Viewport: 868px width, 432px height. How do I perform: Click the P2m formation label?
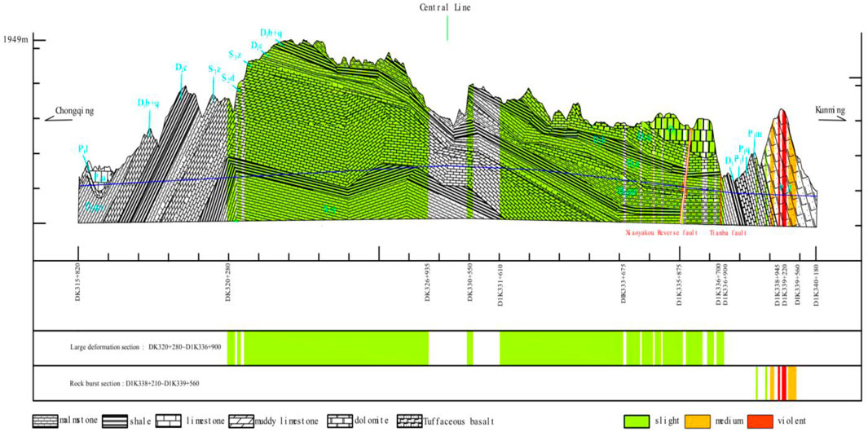[754, 134]
